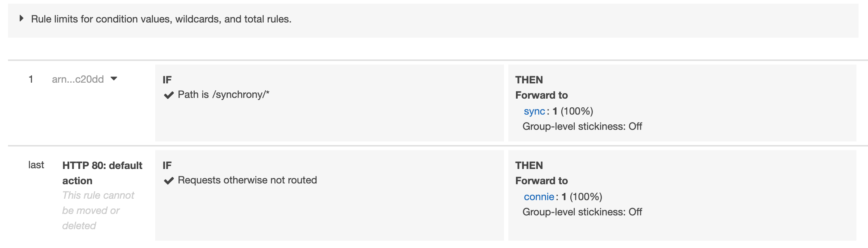Click the Rule limits summary text

161,19
